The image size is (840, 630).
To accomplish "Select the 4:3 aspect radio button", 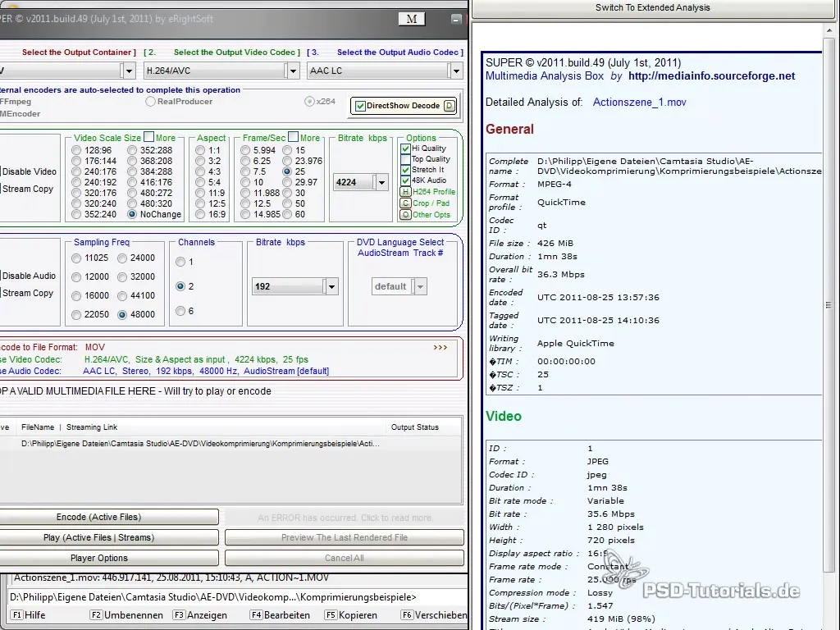I will point(200,171).
